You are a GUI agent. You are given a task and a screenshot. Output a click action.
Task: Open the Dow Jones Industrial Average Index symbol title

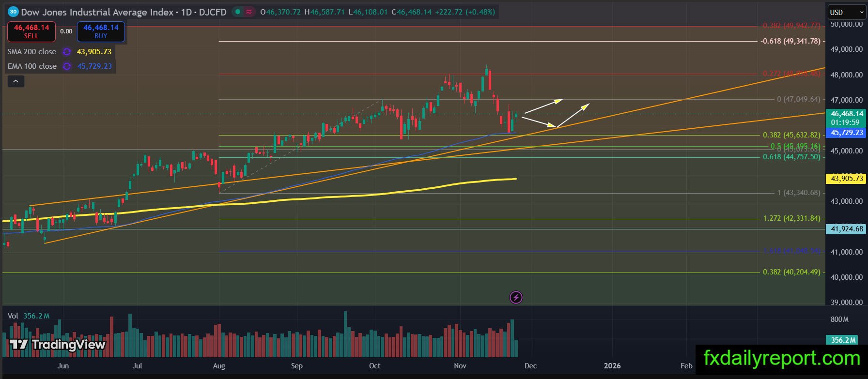[x=97, y=12]
